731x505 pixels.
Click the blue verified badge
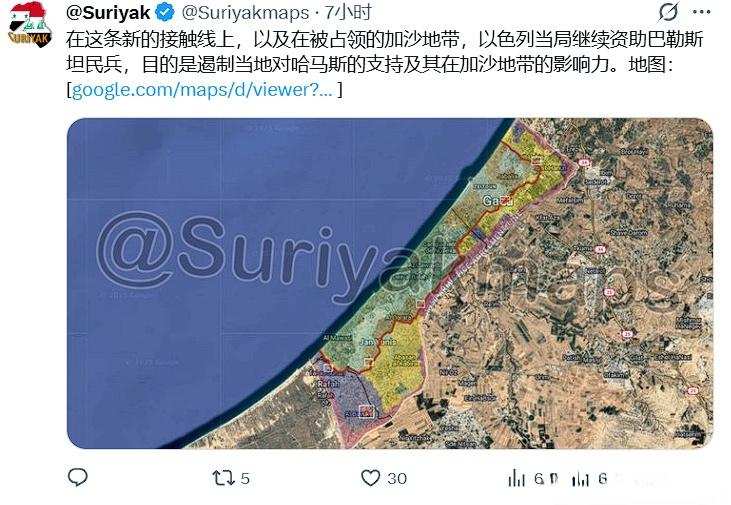click(165, 13)
